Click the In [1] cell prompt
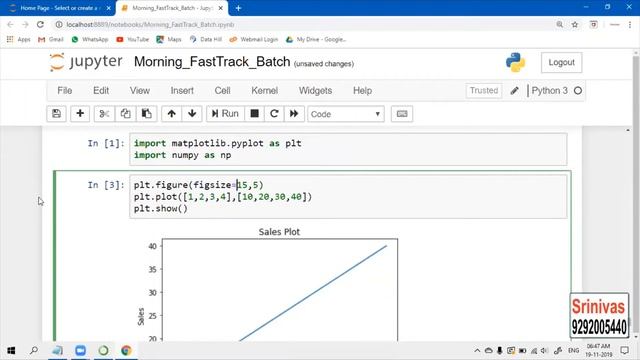640x360 pixels. pos(106,143)
